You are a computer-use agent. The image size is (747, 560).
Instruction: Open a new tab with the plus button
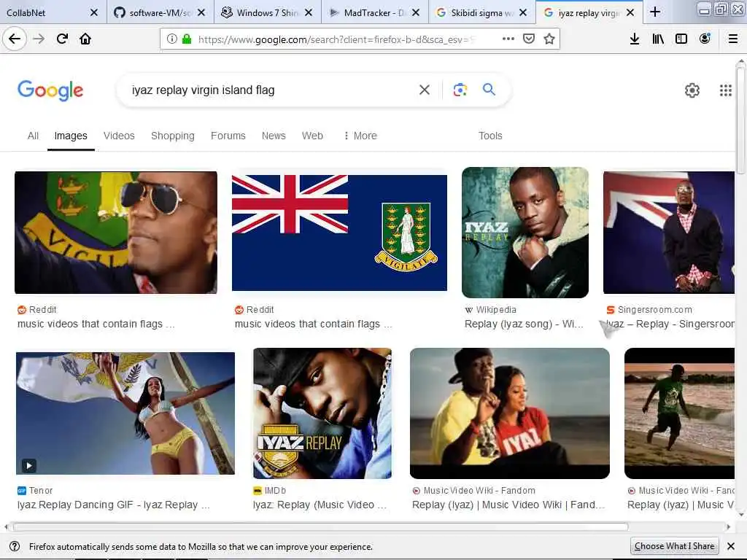tap(655, 12)
